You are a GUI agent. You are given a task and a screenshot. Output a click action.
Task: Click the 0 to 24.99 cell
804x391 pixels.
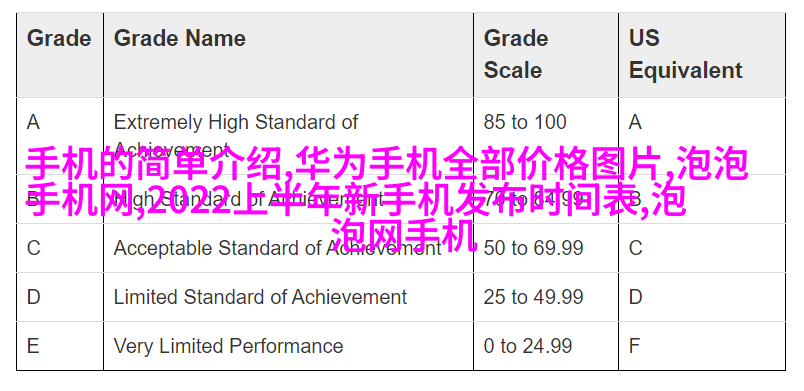coord(546,346)
